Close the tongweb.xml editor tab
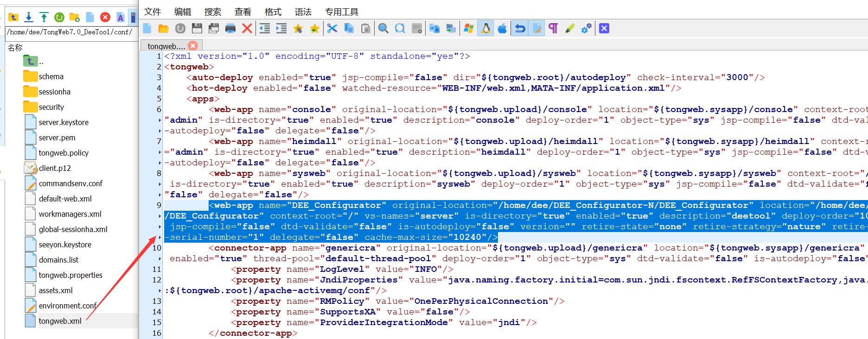 pos(193,45)
